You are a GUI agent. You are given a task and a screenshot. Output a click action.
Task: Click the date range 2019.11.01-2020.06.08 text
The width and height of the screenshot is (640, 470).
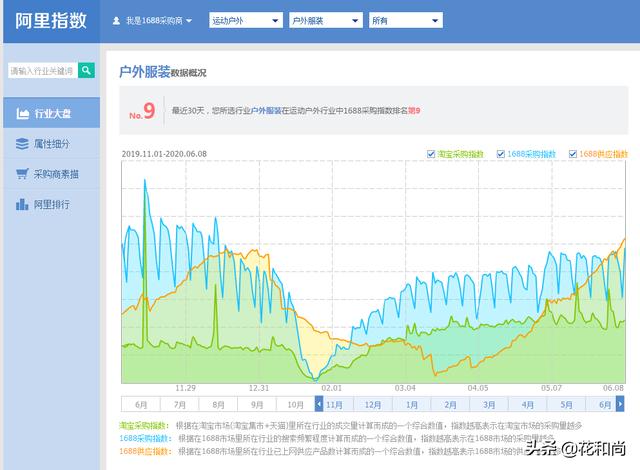(x=164, y=154)
